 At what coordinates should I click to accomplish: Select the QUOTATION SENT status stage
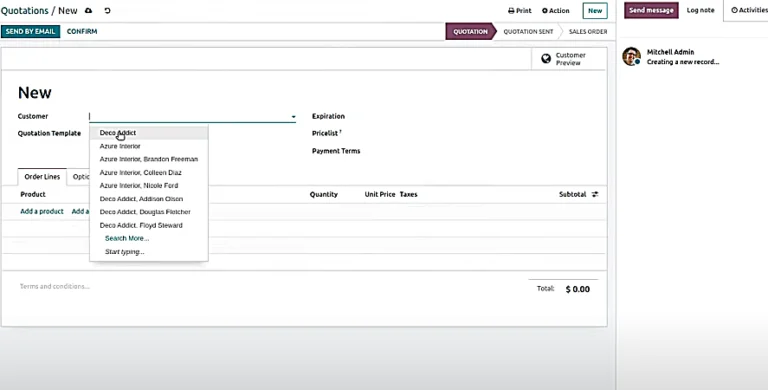[x=528, y=31]
